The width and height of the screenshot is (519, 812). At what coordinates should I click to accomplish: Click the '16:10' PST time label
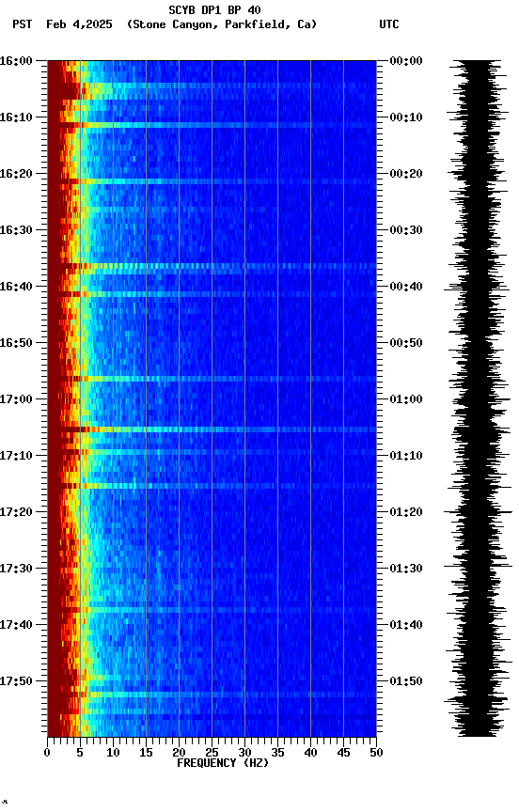pos(16,117)
